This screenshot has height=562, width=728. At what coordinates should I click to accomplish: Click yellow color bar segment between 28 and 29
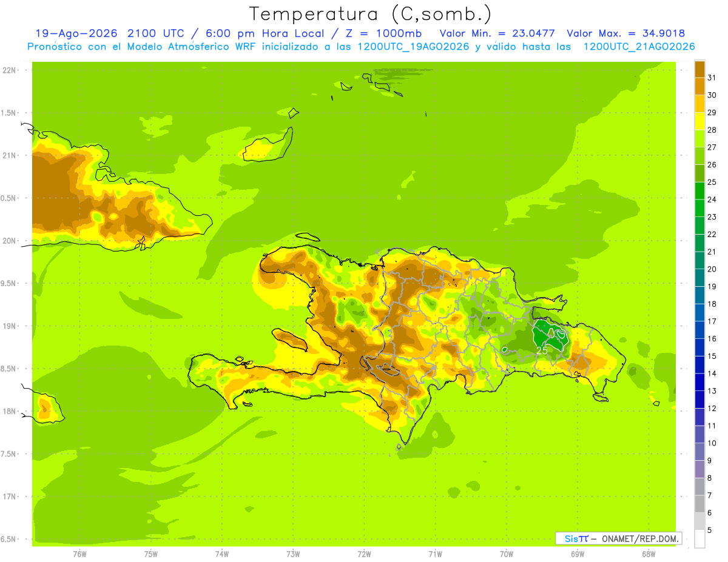pyautogui.click(x=699, y=121)
